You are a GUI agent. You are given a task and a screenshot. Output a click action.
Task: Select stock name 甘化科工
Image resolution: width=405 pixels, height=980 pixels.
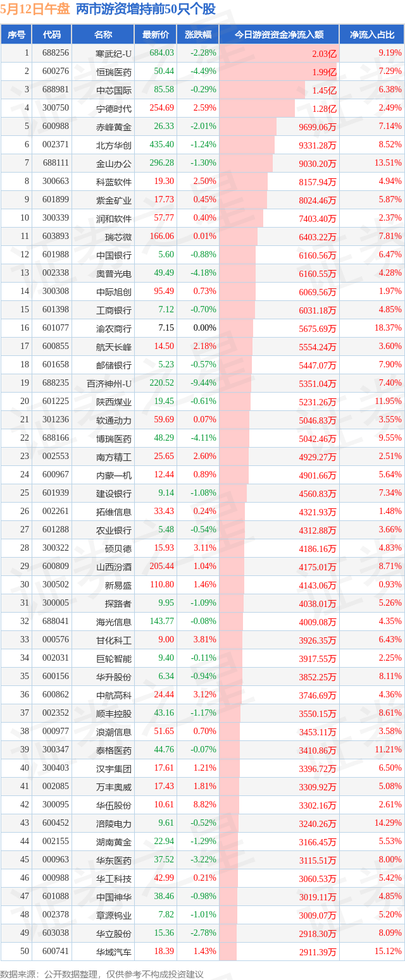click(x=114, y=640)
